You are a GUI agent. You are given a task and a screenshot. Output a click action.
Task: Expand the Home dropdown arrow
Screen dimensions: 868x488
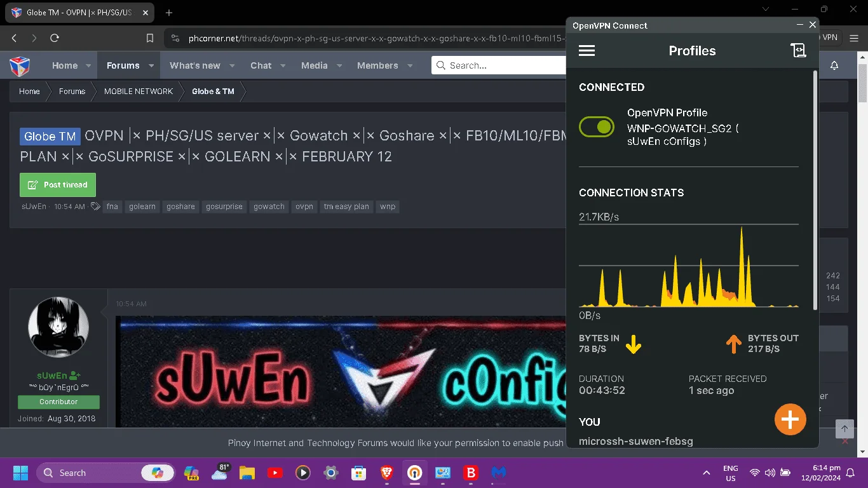tap(88, 65)
